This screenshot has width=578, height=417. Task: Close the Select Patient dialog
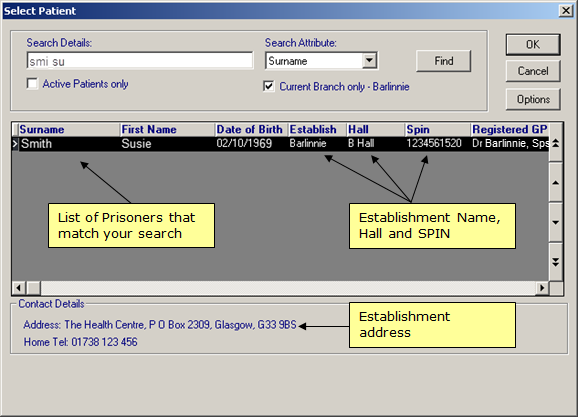point(565,11)
